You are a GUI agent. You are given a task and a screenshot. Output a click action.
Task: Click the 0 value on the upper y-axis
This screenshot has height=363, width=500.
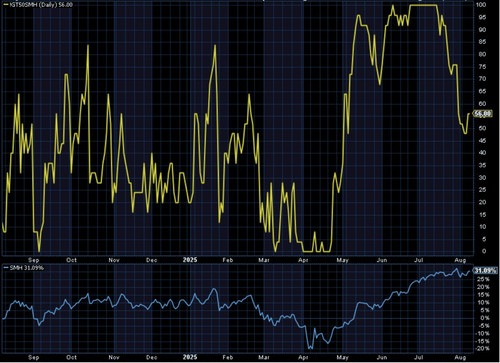[484, 252]
